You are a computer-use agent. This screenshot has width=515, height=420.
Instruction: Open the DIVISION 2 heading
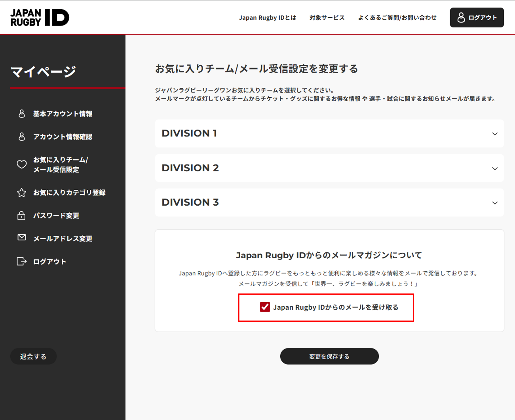tap(190, 168)
